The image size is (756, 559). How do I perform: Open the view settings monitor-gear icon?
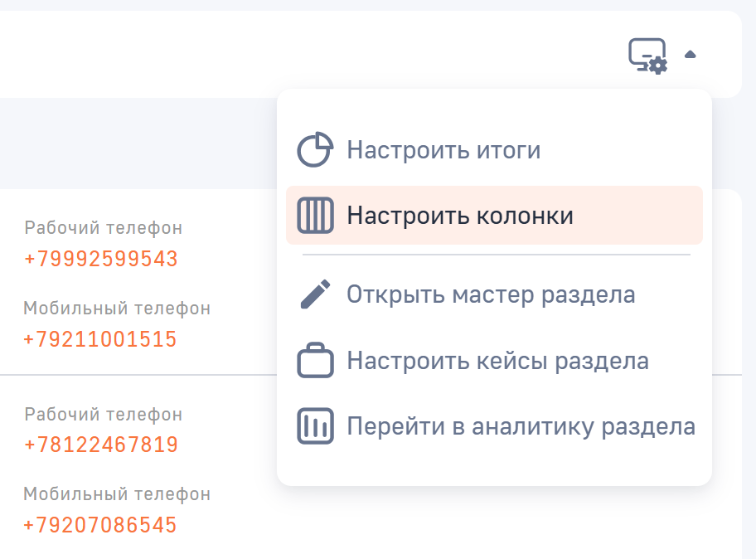click(x=647, y=56)
